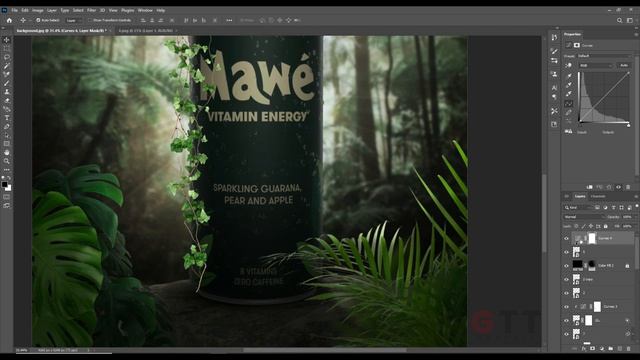The image size is (640, 360).
Task: Click the layer styles fx button
Action: coord(584,349)
